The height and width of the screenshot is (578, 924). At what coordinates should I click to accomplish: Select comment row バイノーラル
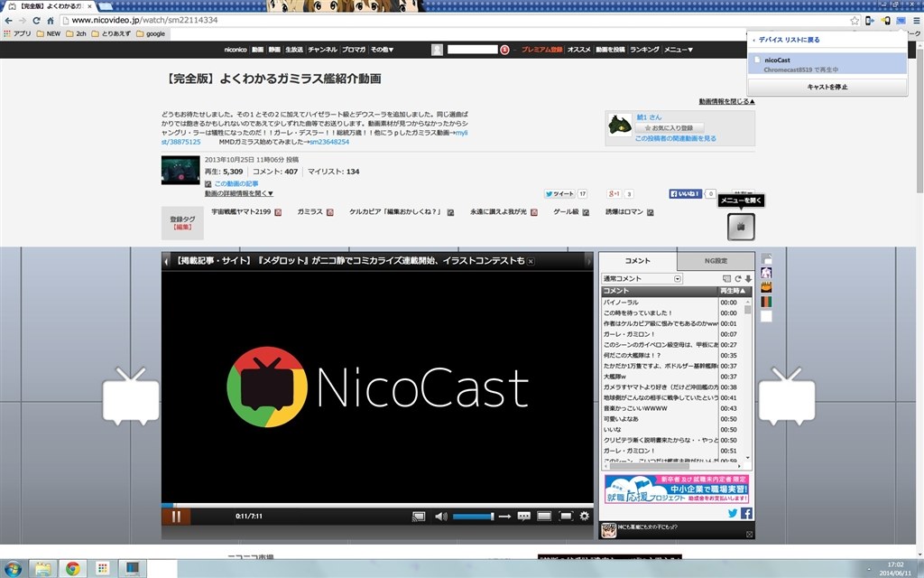pos(660,303)
